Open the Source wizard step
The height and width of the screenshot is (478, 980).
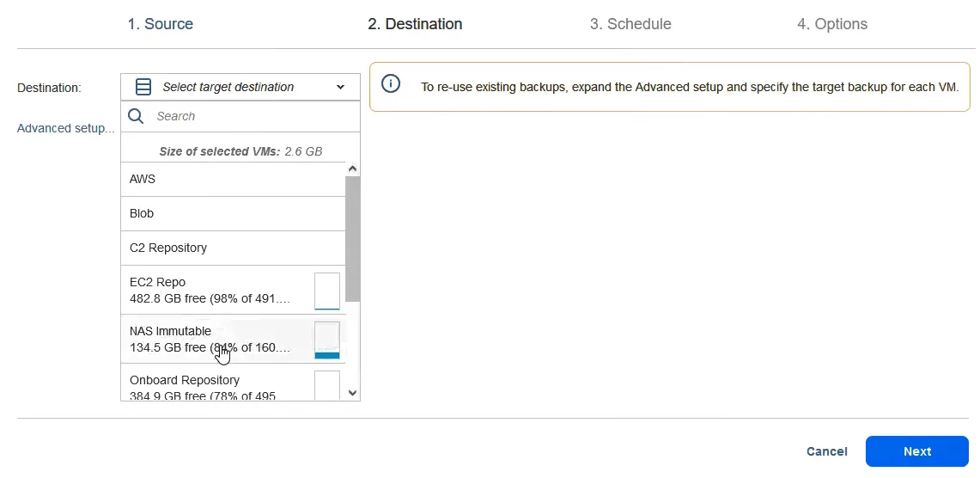pos(161,24)
